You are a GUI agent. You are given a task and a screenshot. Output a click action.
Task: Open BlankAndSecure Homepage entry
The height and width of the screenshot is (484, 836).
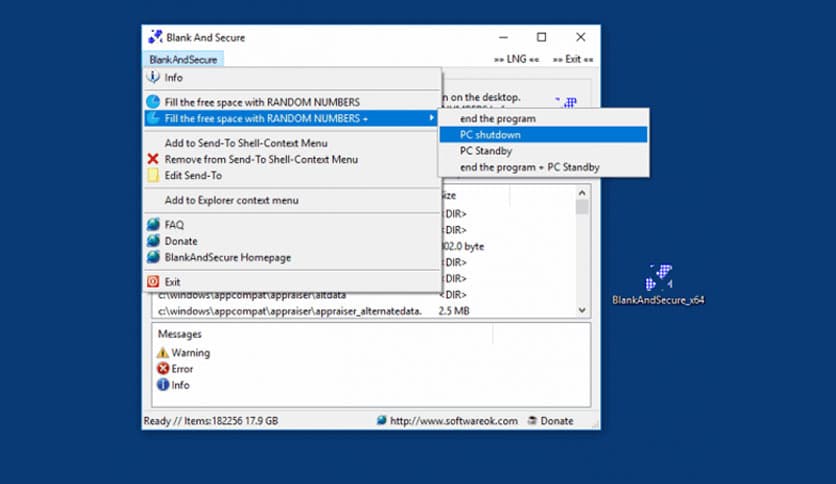293,257
